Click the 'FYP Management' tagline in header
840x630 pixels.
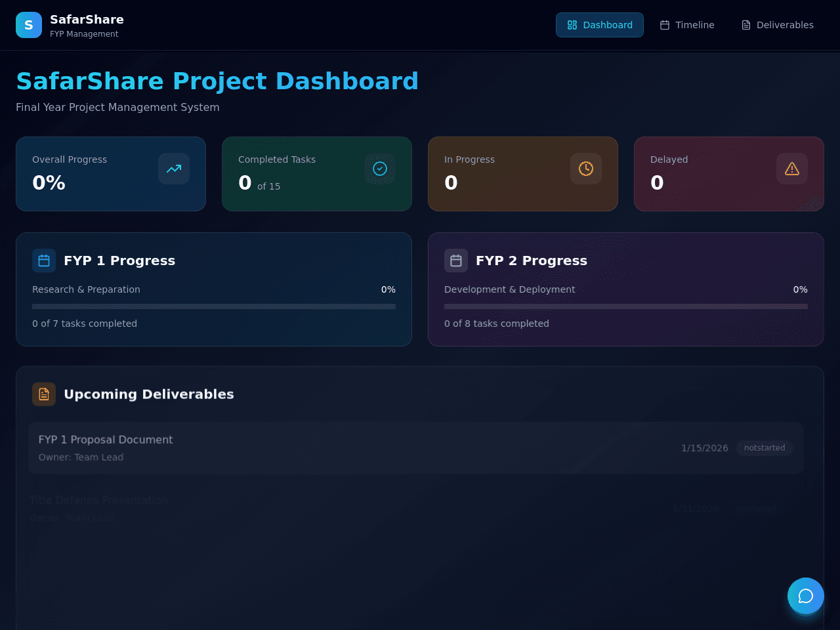coord(84,34)
